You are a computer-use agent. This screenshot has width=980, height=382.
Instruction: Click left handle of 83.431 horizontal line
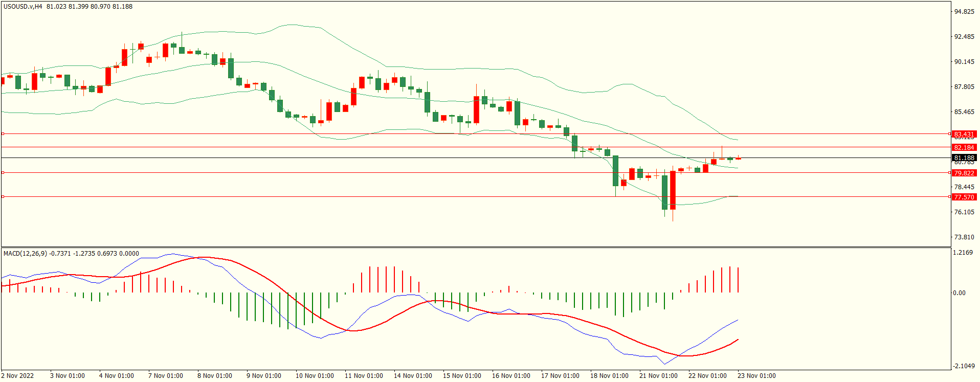click(3, 134)
